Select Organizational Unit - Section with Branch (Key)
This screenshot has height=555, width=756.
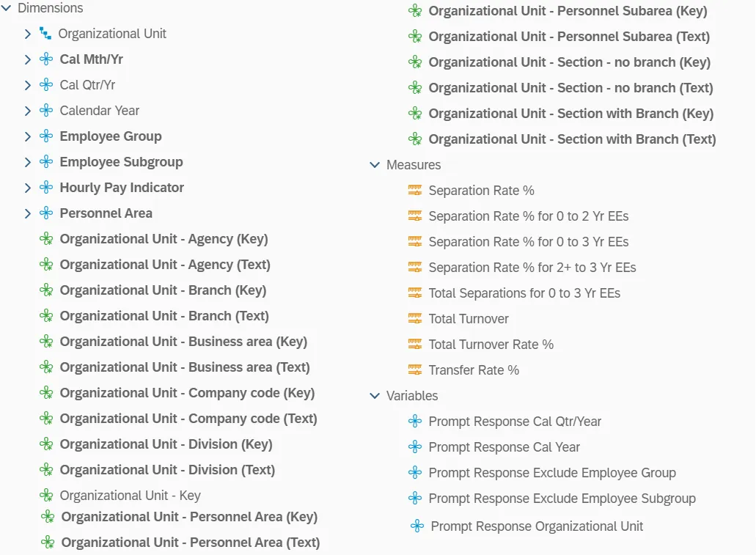coord(570,114)
